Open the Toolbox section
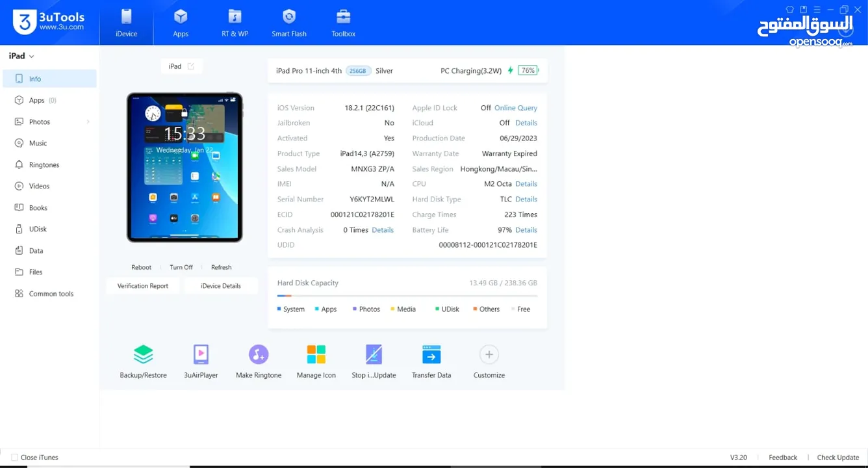Viewport: 868px width, 468px height. pos(343,23)
